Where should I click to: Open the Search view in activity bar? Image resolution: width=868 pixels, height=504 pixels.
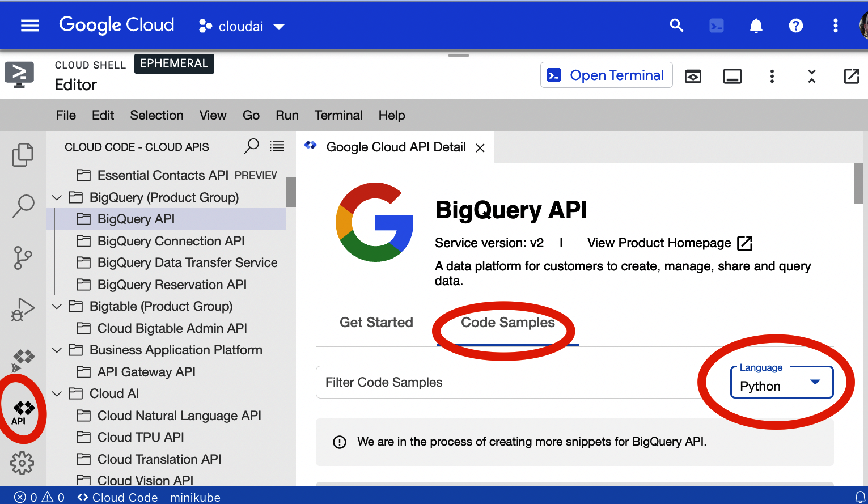(x=23, y=206)
